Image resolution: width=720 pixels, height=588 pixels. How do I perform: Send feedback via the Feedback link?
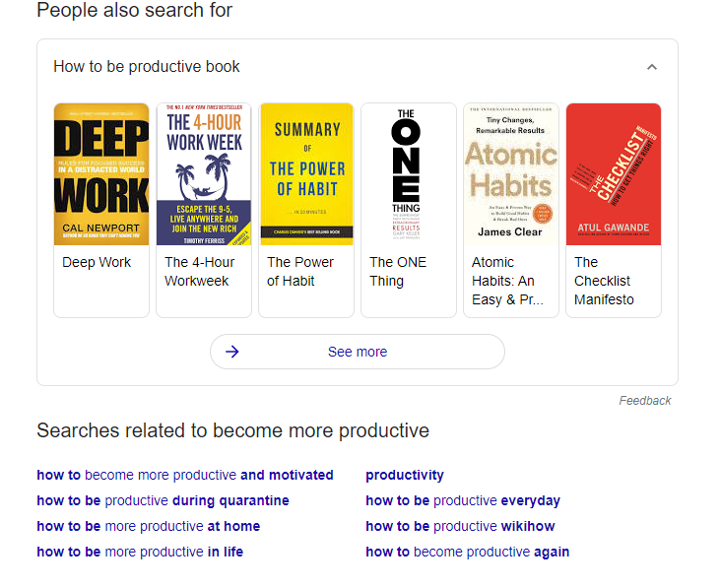645,401
